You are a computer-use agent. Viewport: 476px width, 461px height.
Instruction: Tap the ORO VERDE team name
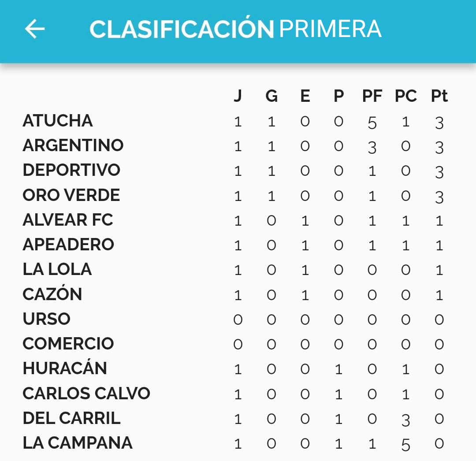pyautogui.click(x=71, y=195)
